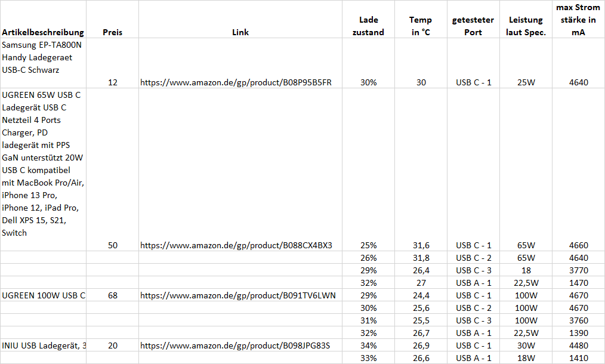Select the Temp in °C header cell

[421, 19]
